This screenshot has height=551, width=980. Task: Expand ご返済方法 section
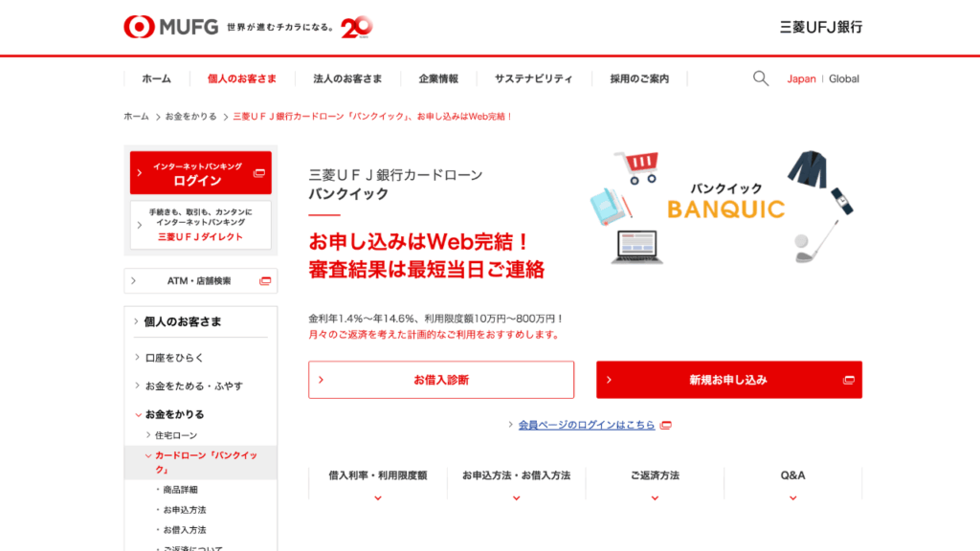tap(655, 483)
